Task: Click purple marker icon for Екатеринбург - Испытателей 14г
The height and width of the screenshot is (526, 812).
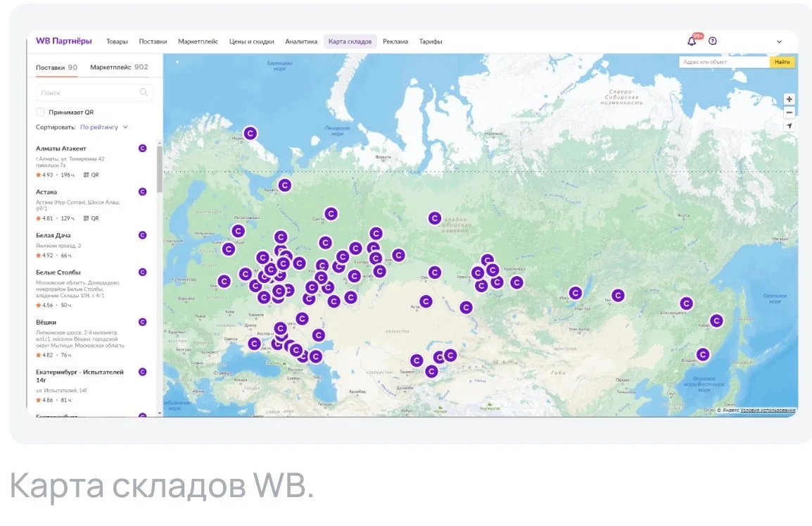Action: 142,372
